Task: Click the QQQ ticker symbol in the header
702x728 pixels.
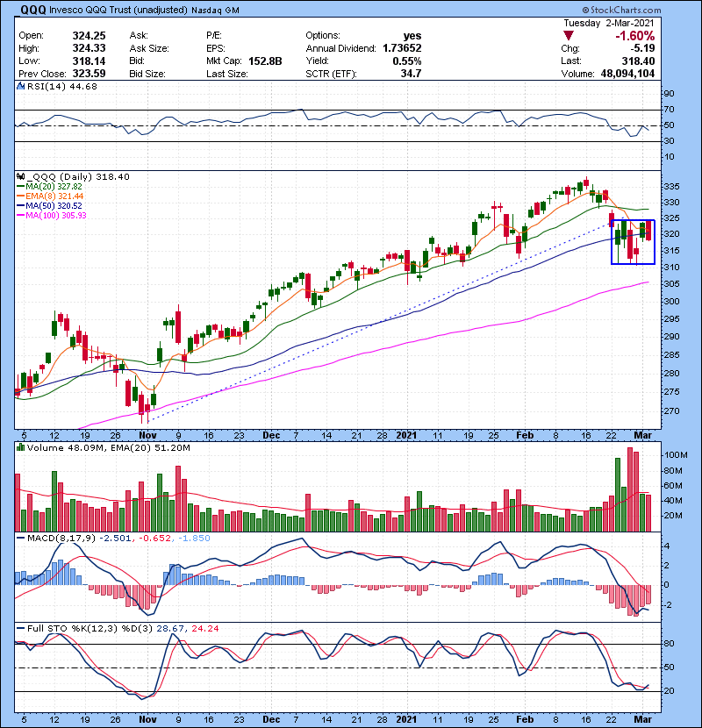Action: (33, 10)
